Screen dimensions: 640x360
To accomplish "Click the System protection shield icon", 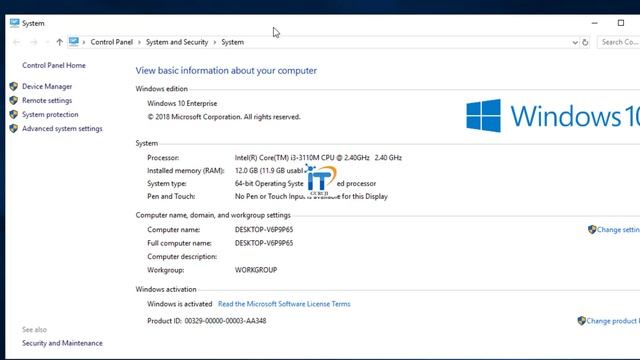I will point(14,114).
